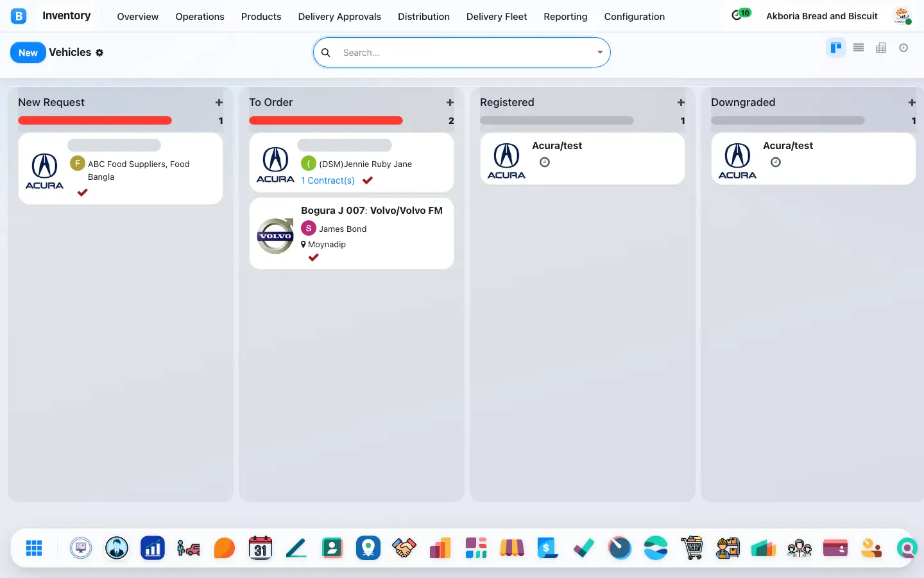This screenshot has width=924, height=578.
Task: Expand the search options dropdown arrow
Action: point(600,53)
